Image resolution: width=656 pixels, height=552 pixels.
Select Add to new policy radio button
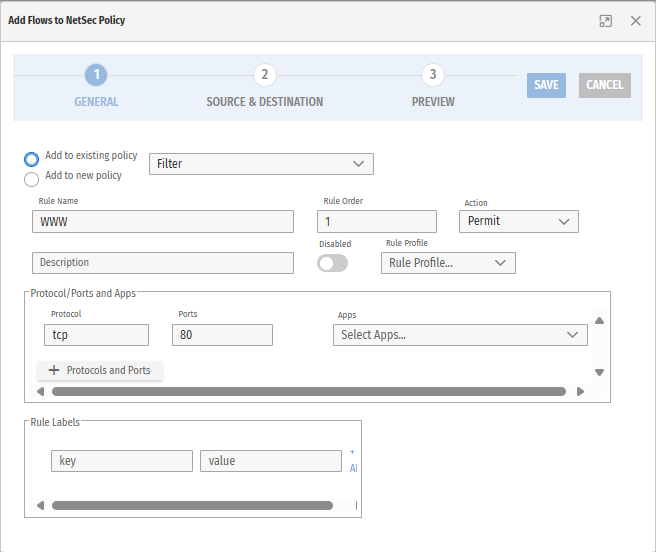32,179
